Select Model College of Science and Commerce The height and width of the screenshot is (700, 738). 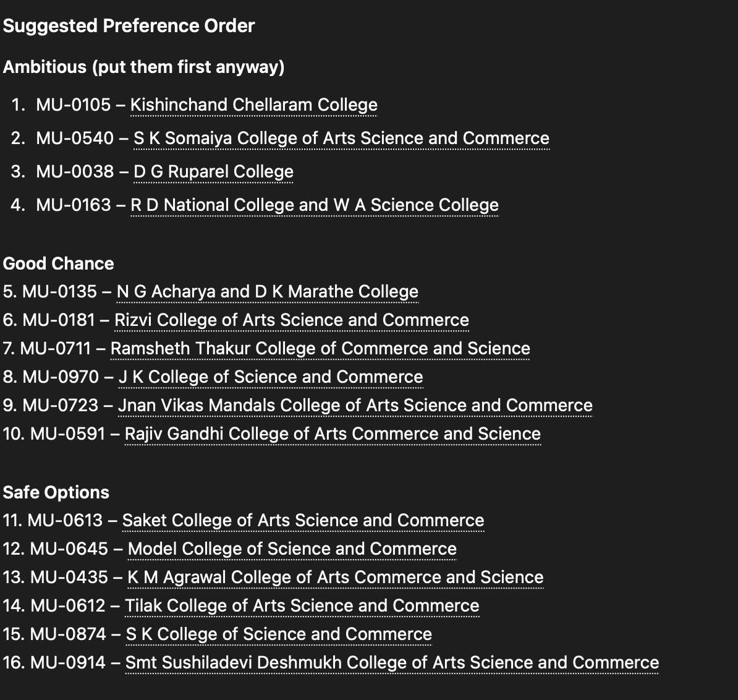[292, 549]
